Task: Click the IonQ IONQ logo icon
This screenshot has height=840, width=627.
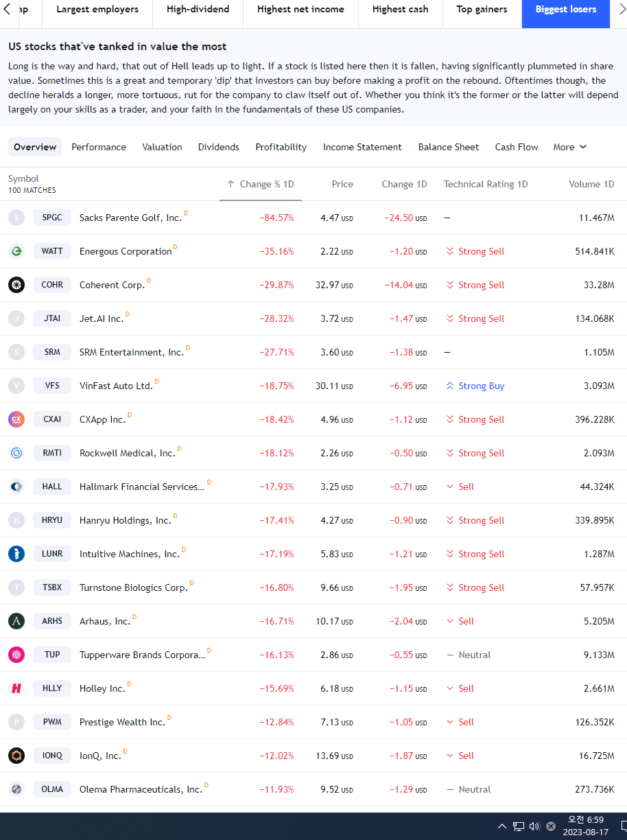Action: coord(16,756)
